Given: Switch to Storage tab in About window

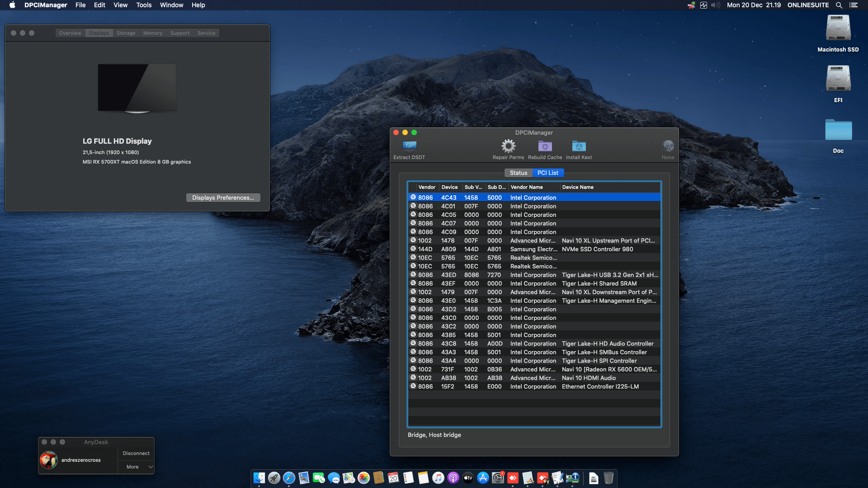Looking at the screenshot, I should (126, 33).
